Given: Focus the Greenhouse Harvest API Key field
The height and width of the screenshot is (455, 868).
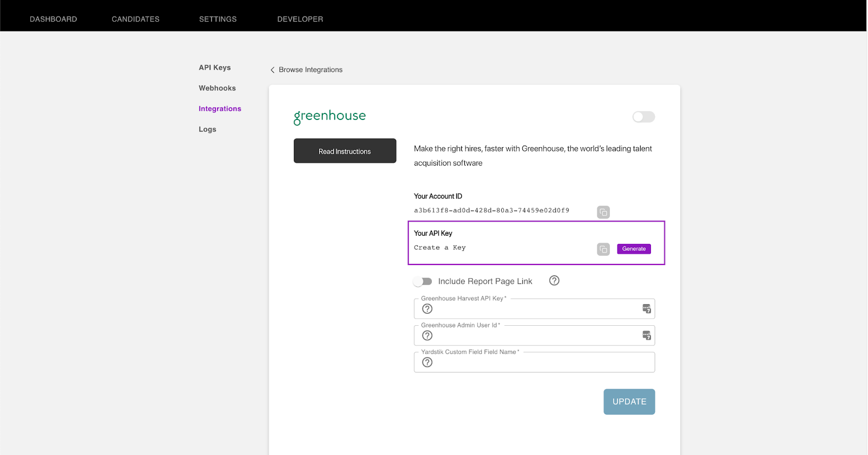Looking at the screenshot, I should (x=534, y=308).
